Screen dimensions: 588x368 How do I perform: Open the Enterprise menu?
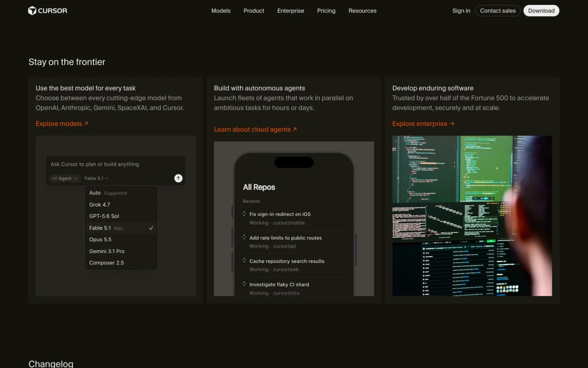[x=291, y=10]
